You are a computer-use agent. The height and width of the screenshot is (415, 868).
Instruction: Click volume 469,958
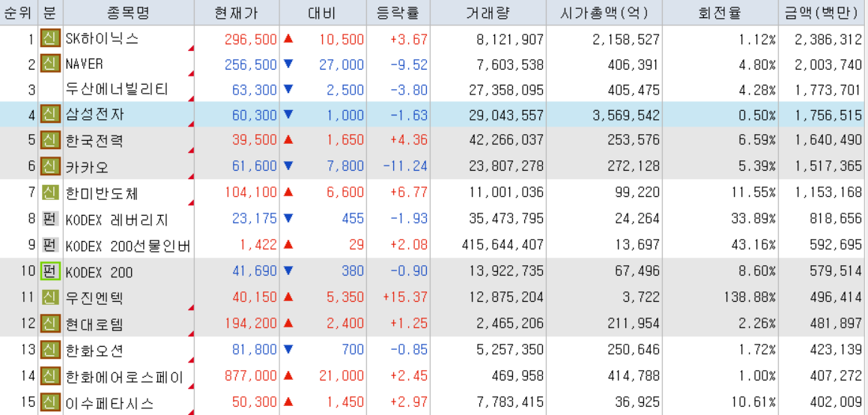pos(518,376)
